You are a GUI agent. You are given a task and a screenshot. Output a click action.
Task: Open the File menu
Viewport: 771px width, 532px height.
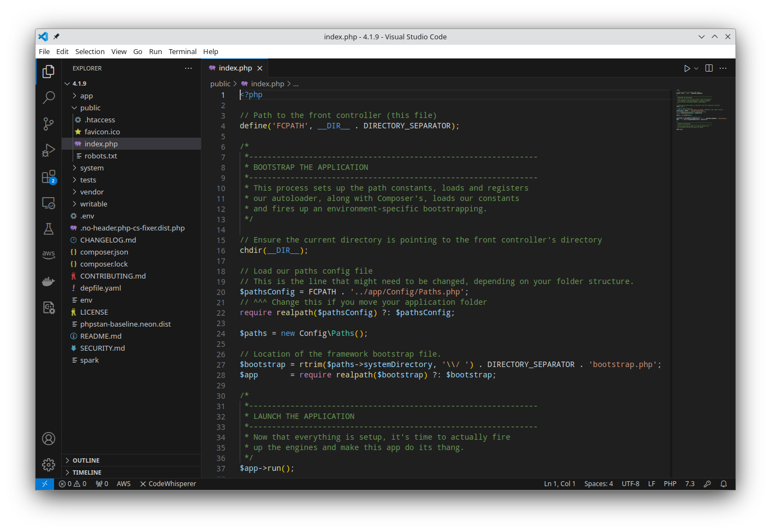(x=44, y=52)
